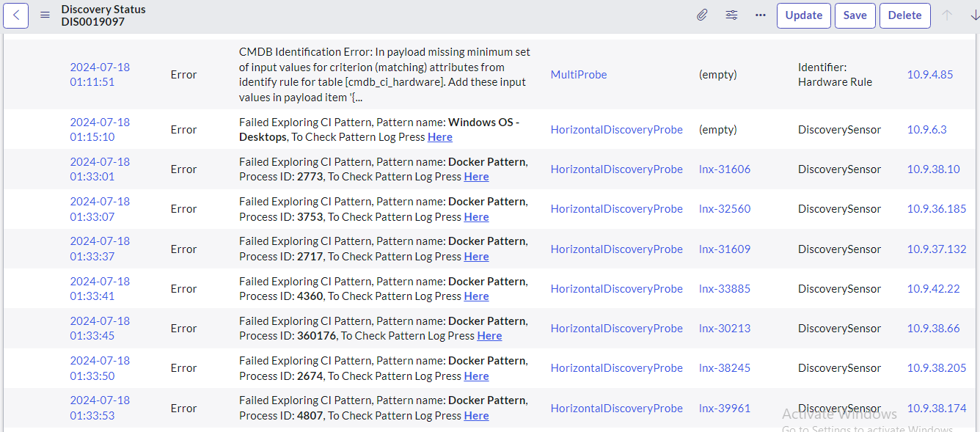Viewport: 980px width, 432px height.
Task: Open attachments with the paperclip icon
Action: pos(702,15)
